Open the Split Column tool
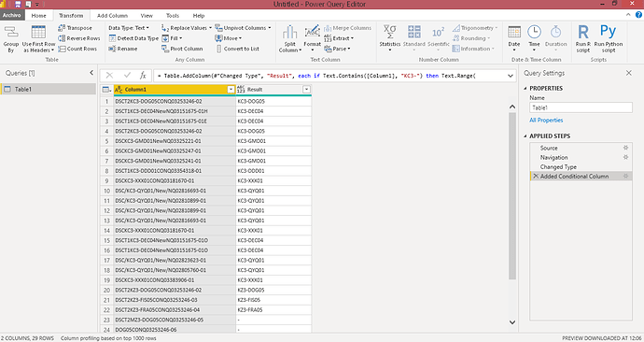Screen dimensions: 644x342 (290, 39)
